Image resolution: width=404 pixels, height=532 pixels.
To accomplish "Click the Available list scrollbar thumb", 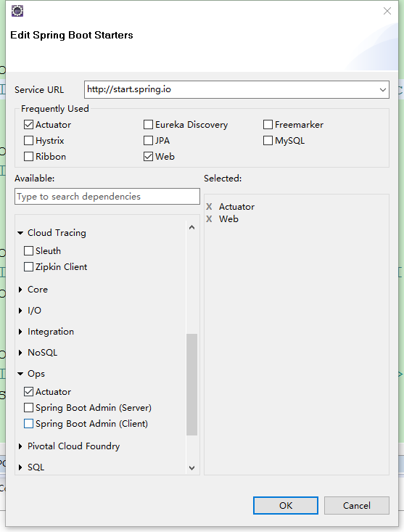I will coord(191,385).
